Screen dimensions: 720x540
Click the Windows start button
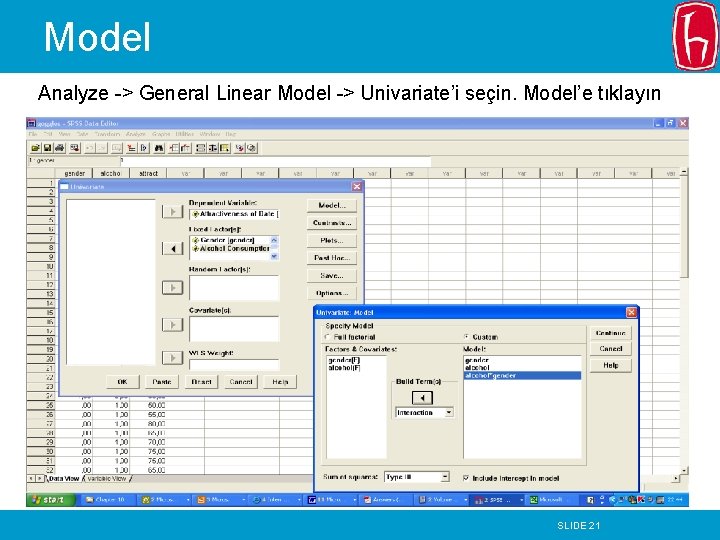pos(51,500)
